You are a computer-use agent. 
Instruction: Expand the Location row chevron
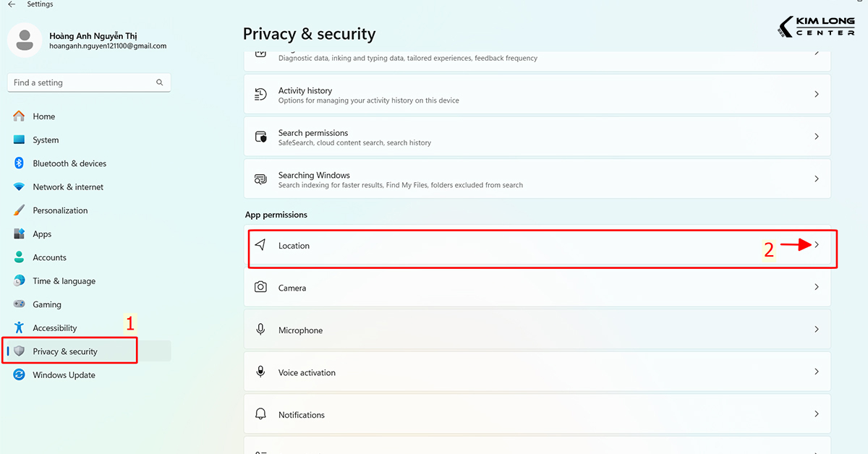[x=817, y=245]
